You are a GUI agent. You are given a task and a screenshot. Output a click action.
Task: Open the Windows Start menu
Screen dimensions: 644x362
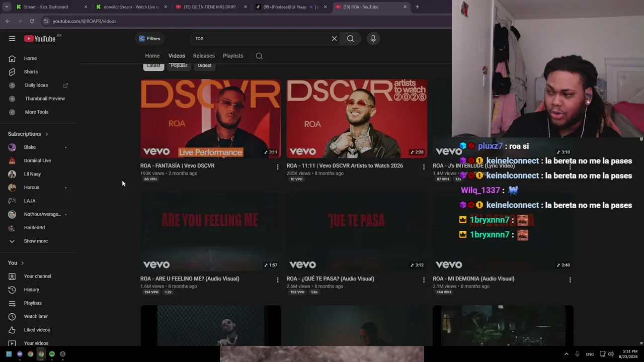(x=9, y=354)
